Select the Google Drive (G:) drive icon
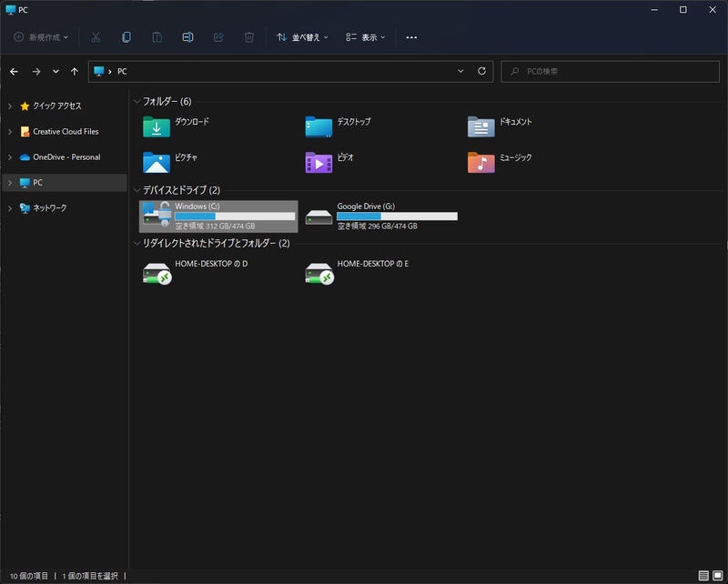 (318, 216)
